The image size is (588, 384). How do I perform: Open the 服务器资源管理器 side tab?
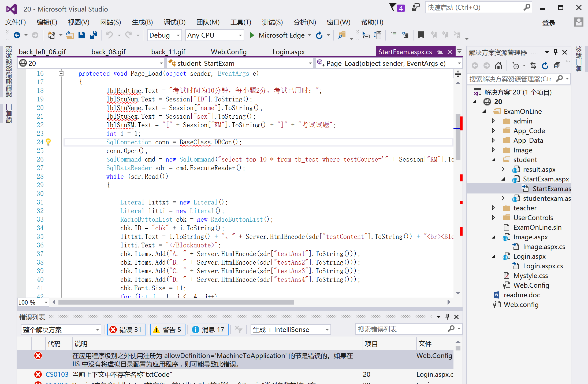coord(9,71)
